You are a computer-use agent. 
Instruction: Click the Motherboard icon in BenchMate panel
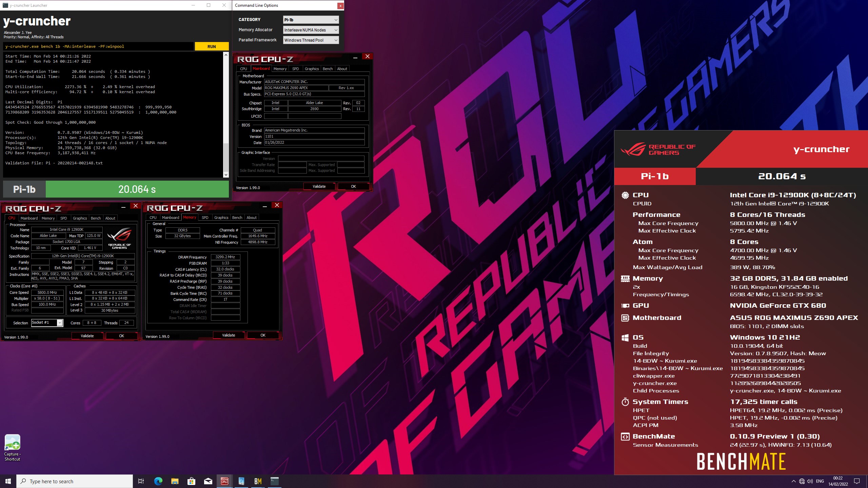coord(625,318)
